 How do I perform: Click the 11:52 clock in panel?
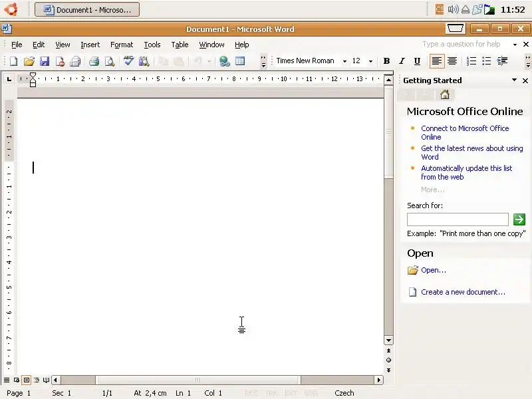(513, 9)
